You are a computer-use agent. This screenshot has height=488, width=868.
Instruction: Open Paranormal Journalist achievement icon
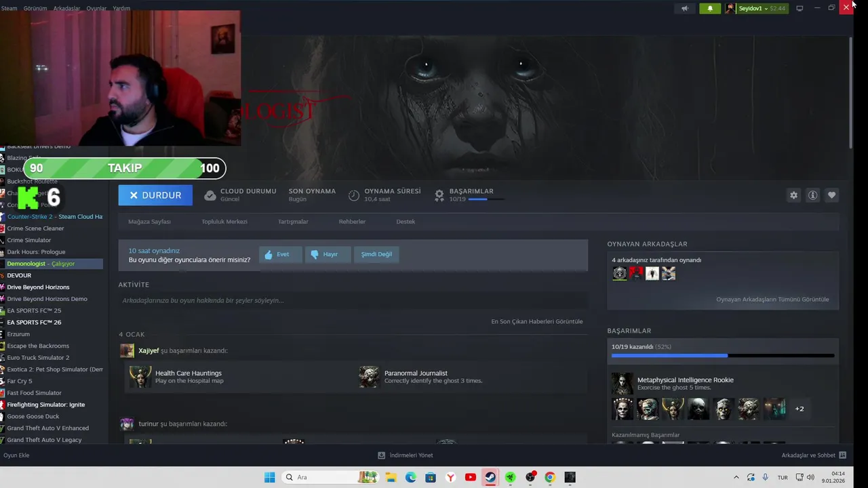click(x=369, y=377)
